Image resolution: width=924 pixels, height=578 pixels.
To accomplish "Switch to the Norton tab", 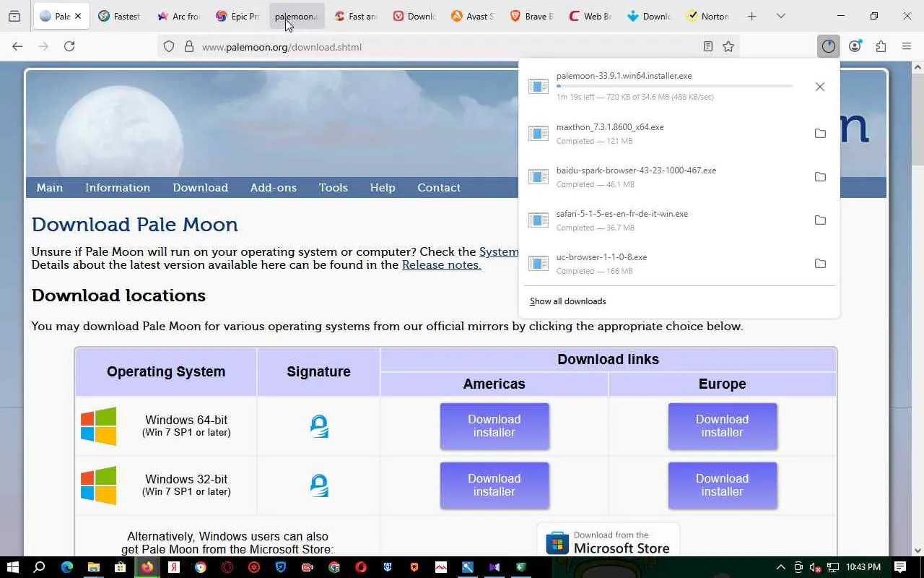I will tap(710, 16).
